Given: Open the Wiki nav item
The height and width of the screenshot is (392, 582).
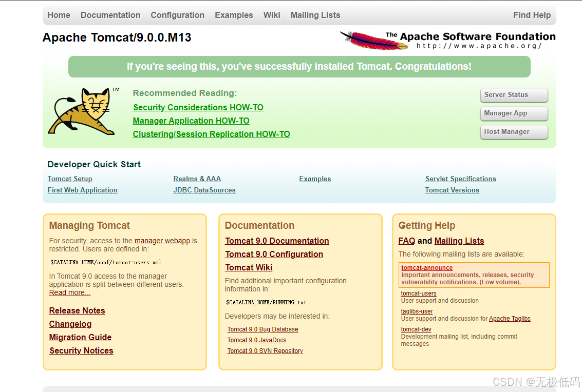Looking at the screenshot, I should pyautogui.click(x=272, y=15).
